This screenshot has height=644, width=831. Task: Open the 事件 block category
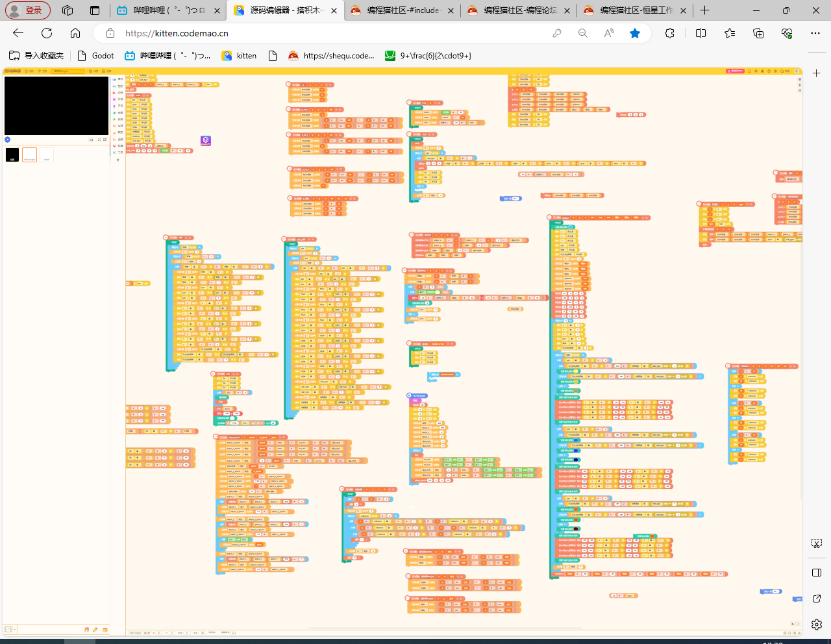pyautogui.click(x=118, y=79)
